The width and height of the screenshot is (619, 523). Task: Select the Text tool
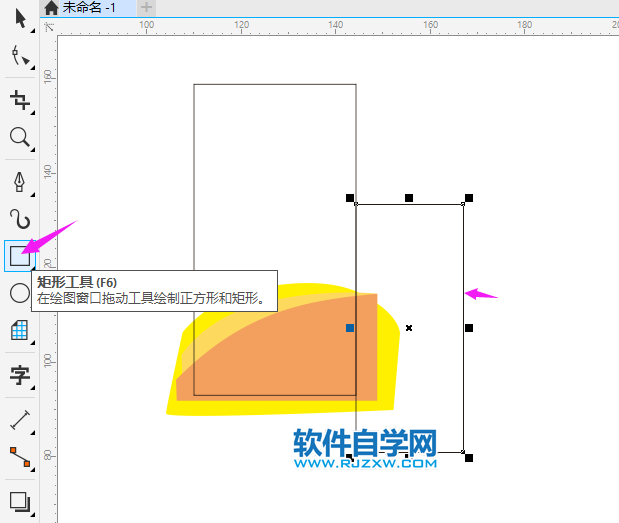pos(20,375)
